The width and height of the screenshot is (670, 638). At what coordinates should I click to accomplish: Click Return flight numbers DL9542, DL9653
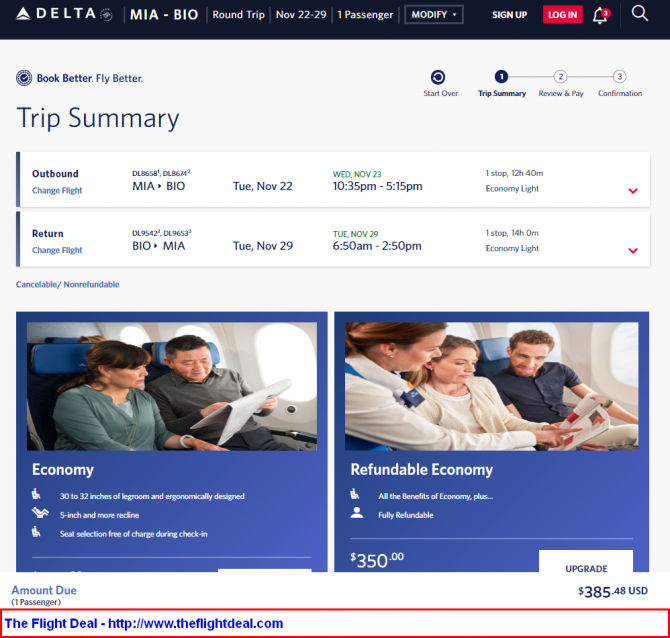[x=162, y=233]
